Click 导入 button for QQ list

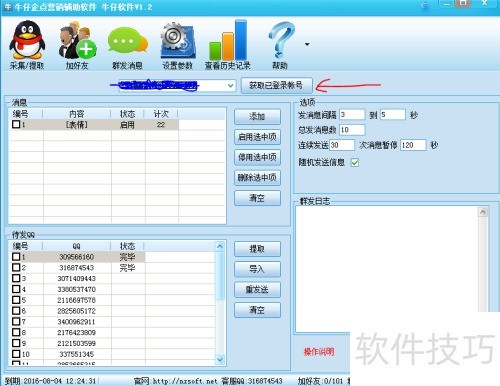click(257, 269)
